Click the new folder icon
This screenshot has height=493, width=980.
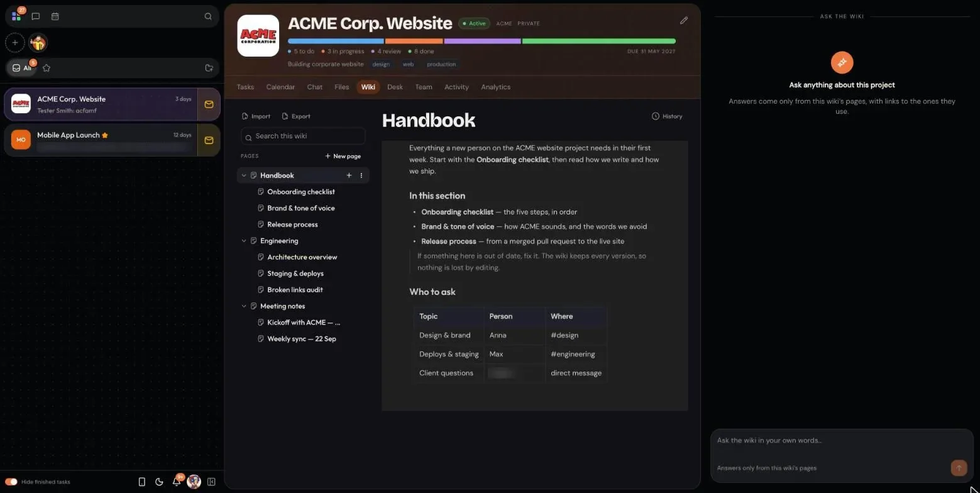[209, 68]
